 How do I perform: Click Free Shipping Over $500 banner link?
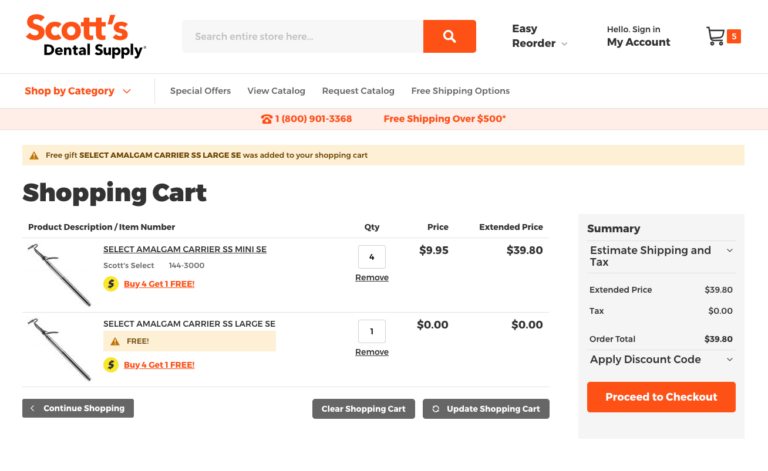click(444, 119)
